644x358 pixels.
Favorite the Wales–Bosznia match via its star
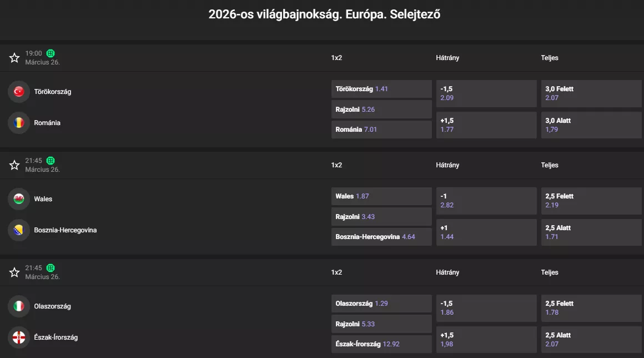[x=14, y=165]
